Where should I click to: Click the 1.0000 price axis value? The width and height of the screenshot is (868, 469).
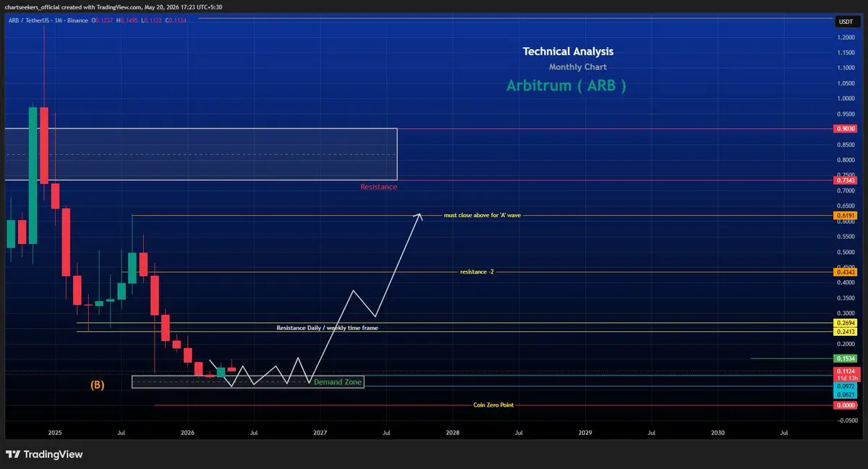coord(845,98)
